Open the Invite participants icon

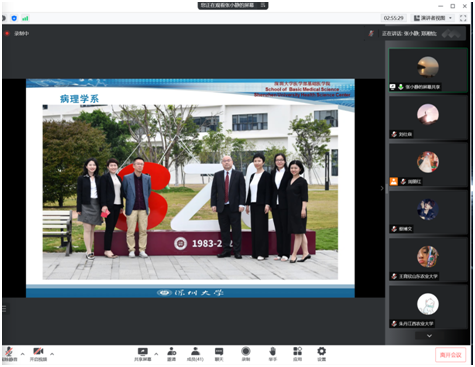click(172, 354)
